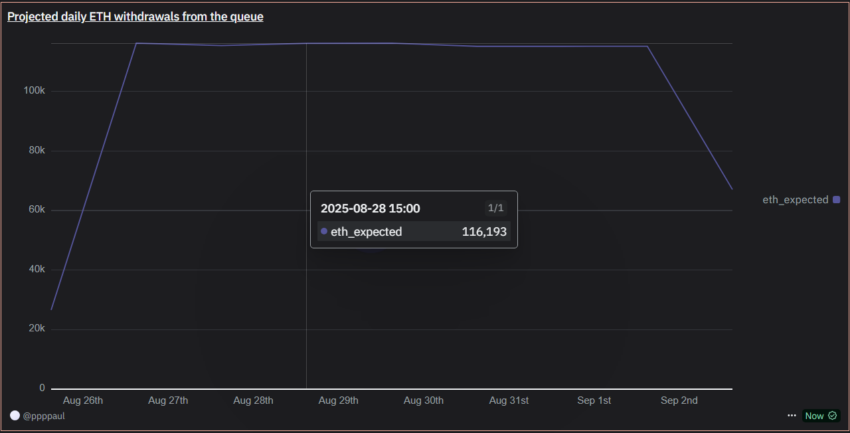Click the Aug 28th x-axis label
Image resolution: width=850 pixels, height=433 pixels.
tap(253, 400)
